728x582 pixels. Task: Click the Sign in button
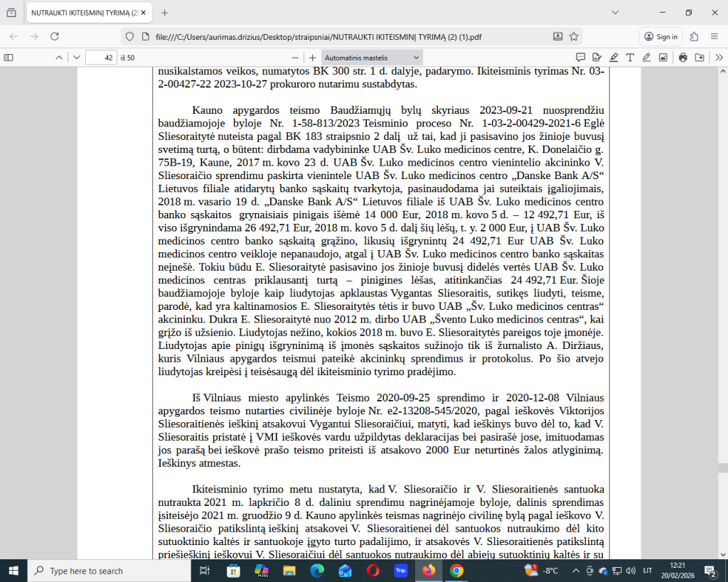pyautogui.click(x=661, y=37)
